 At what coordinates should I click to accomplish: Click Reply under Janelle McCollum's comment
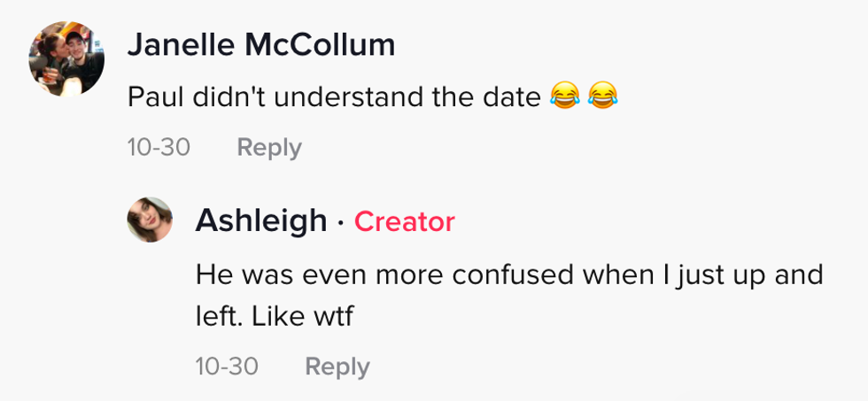269,147
